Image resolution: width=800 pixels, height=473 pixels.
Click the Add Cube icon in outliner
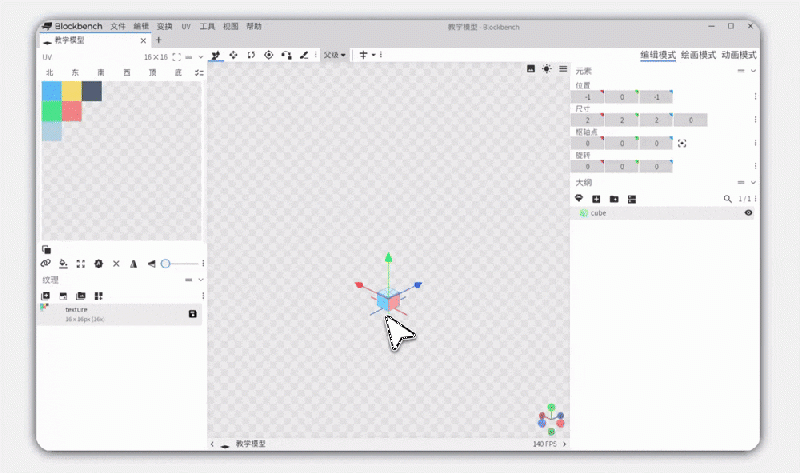[x=597, y=199]
